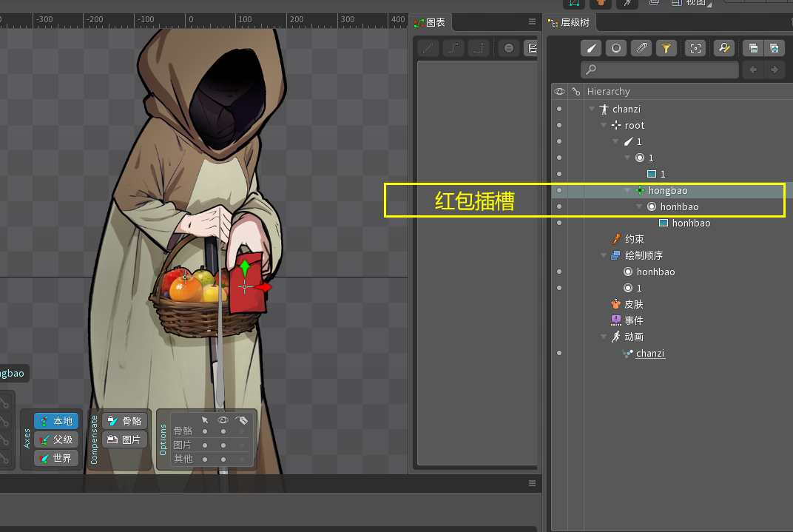Screen dimensions: 793x532
Task: Click the center on selection icon
Action: [695, 48]
